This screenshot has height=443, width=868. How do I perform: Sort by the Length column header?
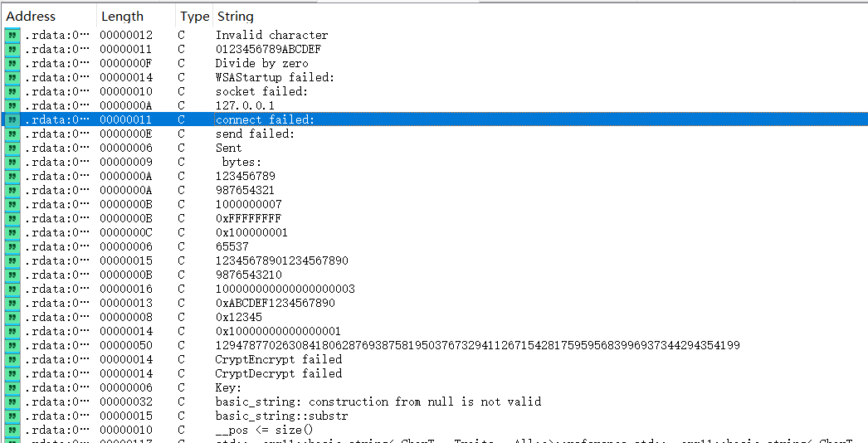[122, 17]
